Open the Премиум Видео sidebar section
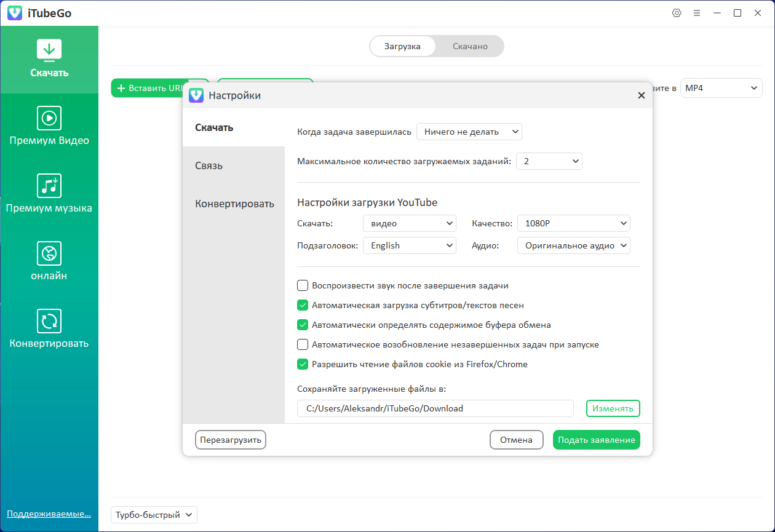This screenshot has width=775, height=532. (x=49, y=127)
